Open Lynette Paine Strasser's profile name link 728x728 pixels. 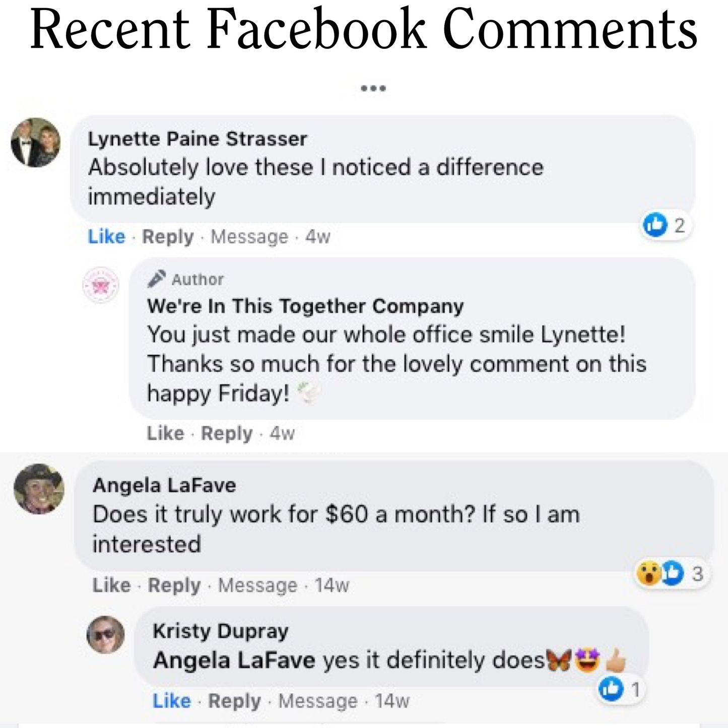coord(197,139)
